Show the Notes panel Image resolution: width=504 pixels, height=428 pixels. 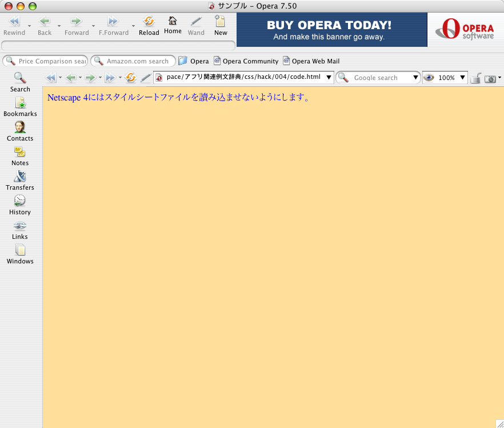20,156
